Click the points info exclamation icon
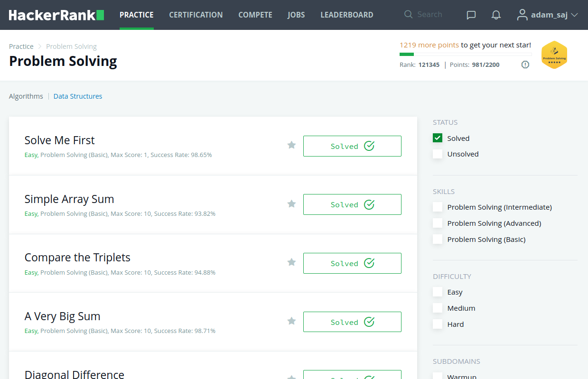588x379 pixels. [x=525, y=65]
